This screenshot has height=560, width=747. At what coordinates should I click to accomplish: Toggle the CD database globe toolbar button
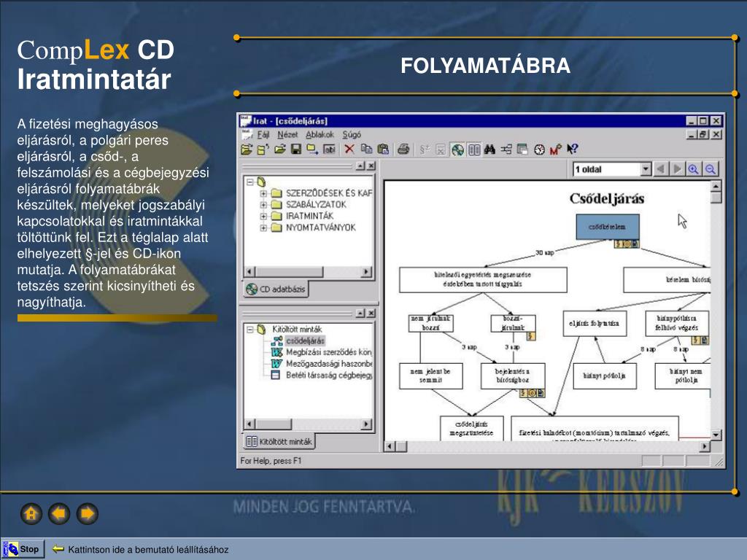click(457, 149)
